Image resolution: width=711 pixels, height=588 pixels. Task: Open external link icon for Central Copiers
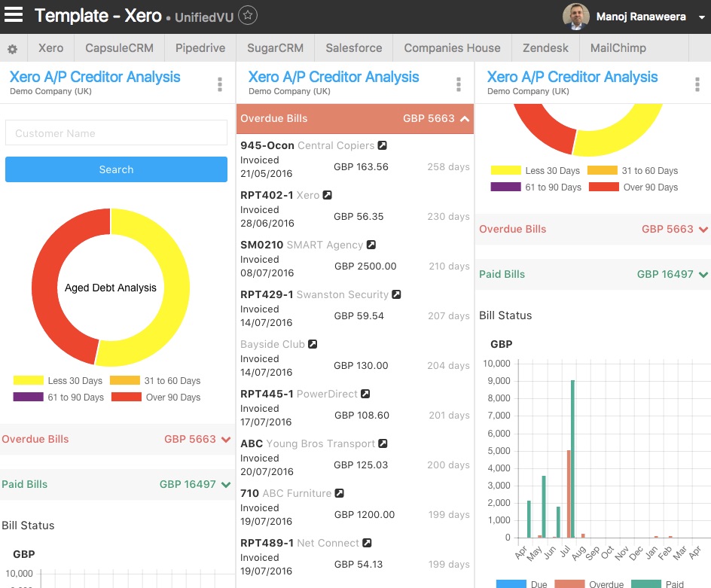coord(383,145)
